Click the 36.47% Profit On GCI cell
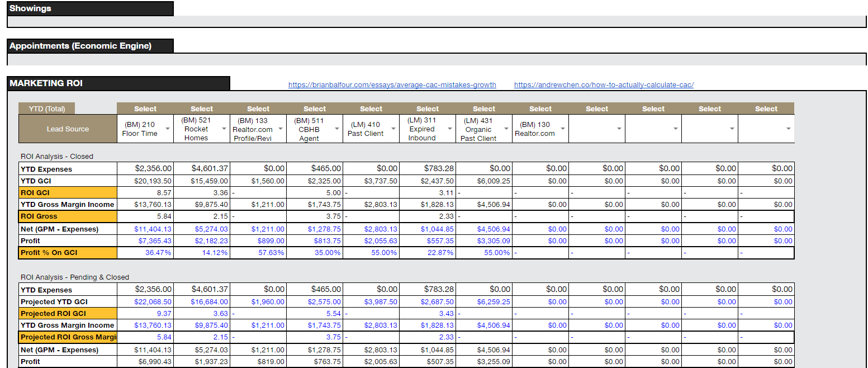The height and width of the screenshot is (368, 868). [x=157, y=252]
